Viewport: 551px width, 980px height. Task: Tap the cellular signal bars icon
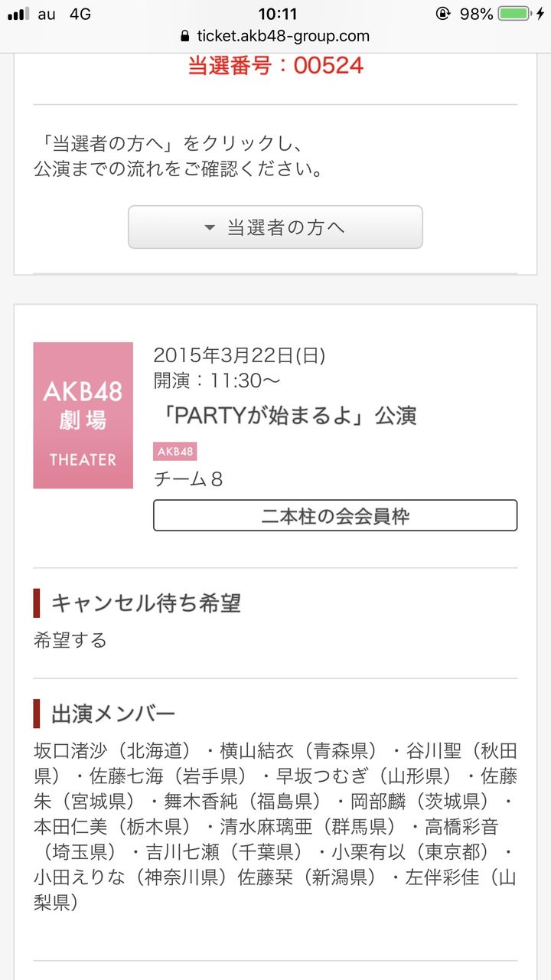[18, 14]
